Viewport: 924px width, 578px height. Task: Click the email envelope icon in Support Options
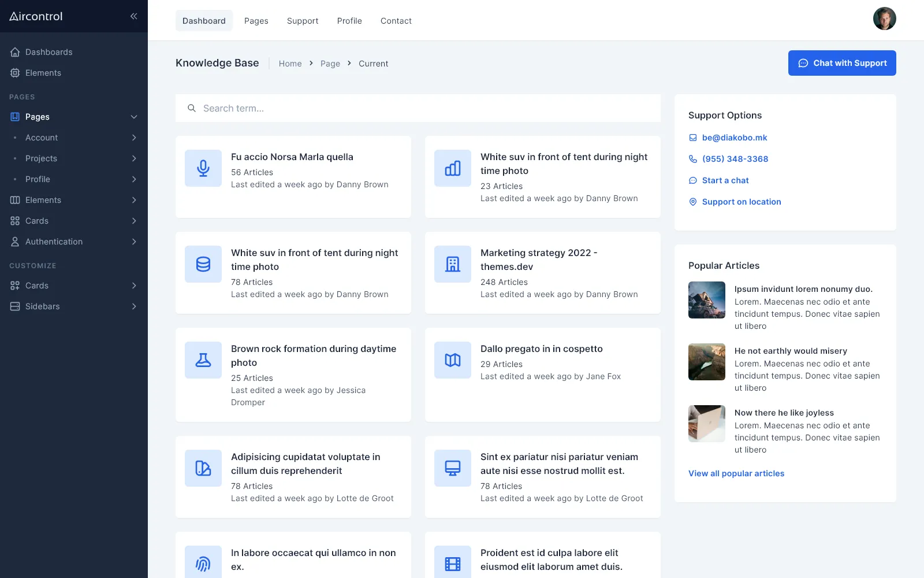693,138
